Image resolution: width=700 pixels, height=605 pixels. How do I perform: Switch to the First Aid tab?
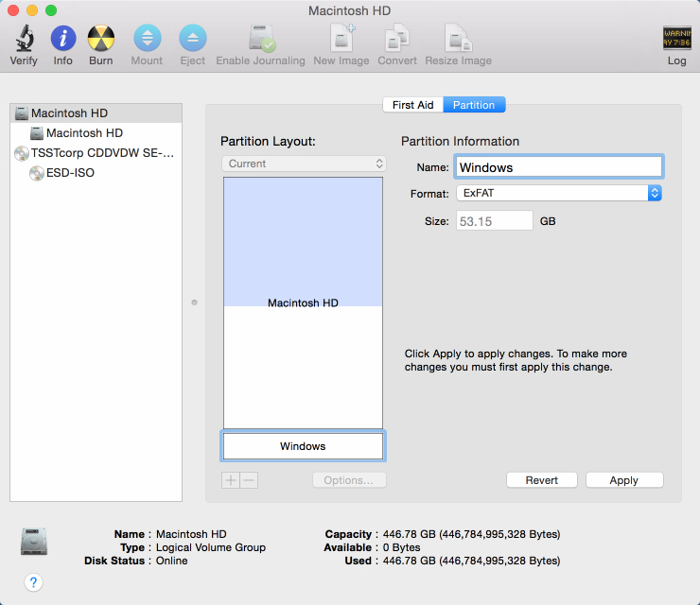pyautogui.click(x=413, y=105)
